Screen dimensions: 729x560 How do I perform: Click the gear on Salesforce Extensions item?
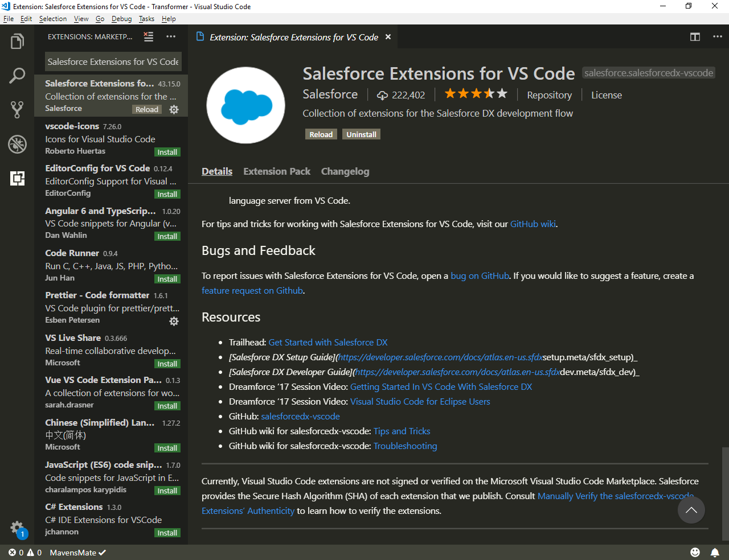coord(174,109)
